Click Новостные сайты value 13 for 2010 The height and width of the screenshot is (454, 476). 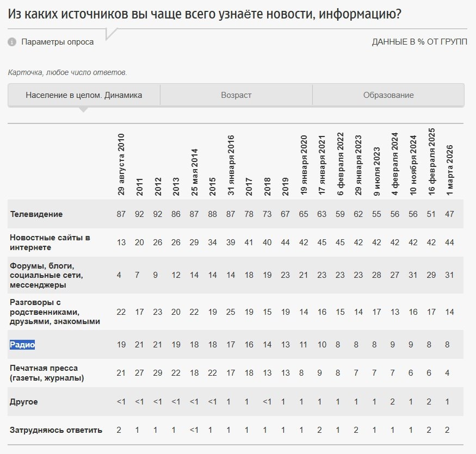pos(121,242)
